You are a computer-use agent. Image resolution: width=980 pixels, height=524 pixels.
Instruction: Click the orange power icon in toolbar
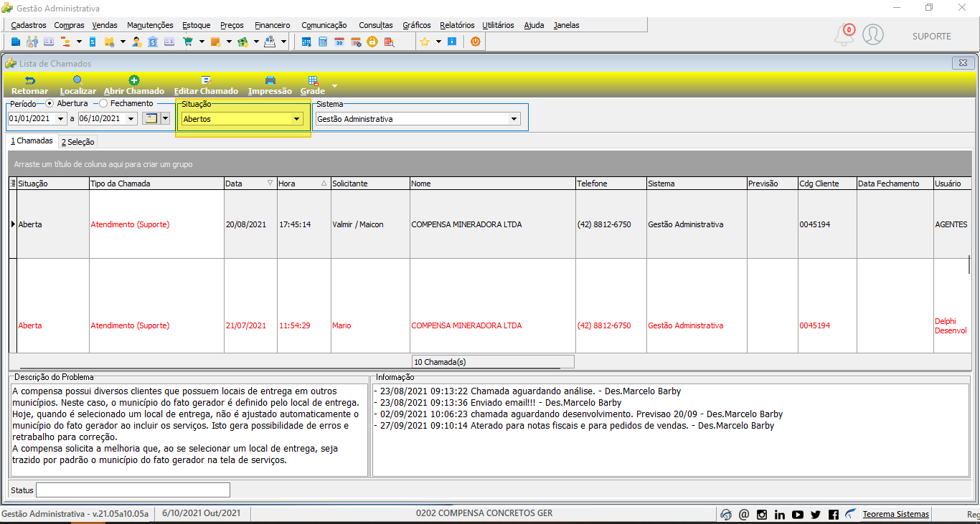coord(475,42)
